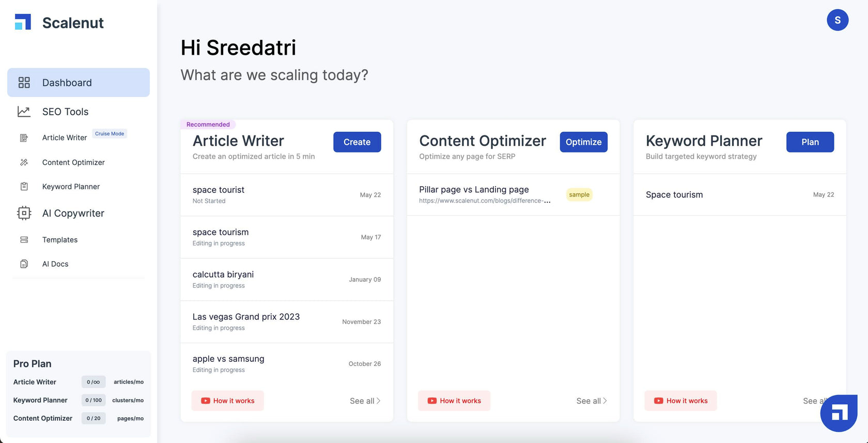Open the space tourist article

pos(287,195)
